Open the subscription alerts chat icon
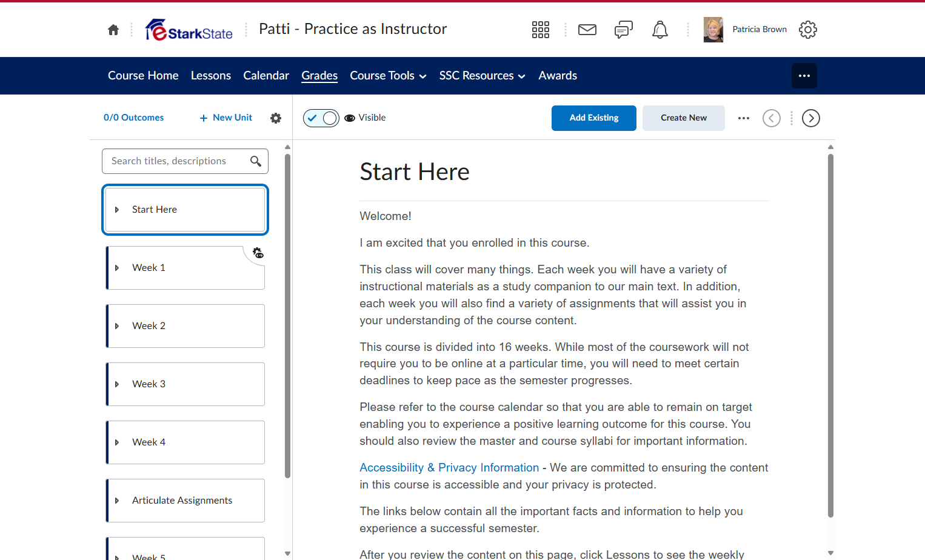The height and width of the screenshot is (560, 925). click(x=624, y=30)
